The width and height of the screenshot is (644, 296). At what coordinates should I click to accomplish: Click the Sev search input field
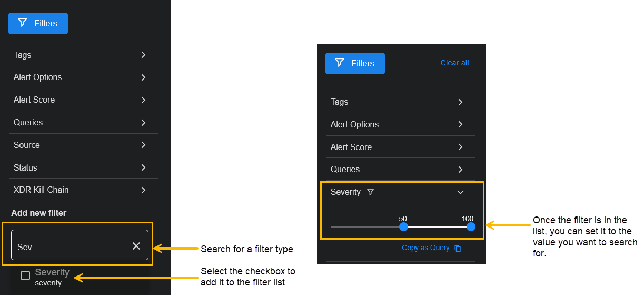[68, 246]
